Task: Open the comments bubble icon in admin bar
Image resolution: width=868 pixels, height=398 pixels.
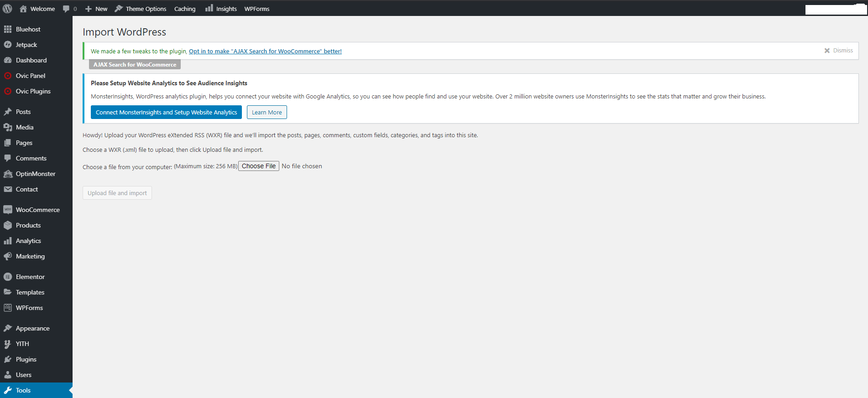Action: 66,9
